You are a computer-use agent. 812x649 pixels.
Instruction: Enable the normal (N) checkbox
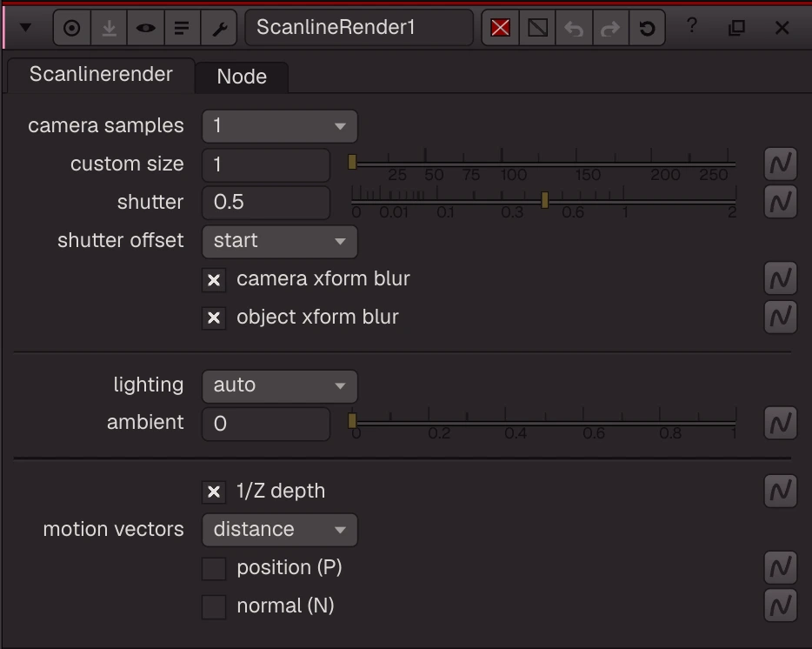click(214, 607)
